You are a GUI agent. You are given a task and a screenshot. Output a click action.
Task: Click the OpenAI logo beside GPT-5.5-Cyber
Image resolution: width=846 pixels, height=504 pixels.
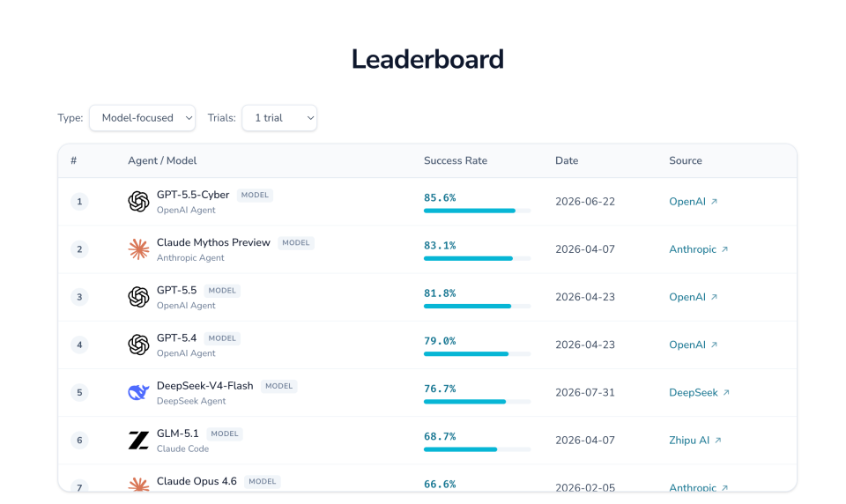coord(138,202)
